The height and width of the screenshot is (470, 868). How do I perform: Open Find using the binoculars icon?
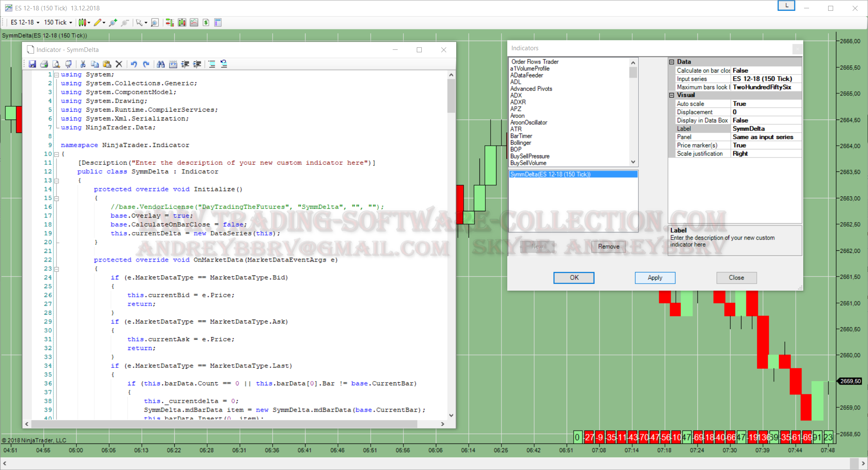click(161, 64)
